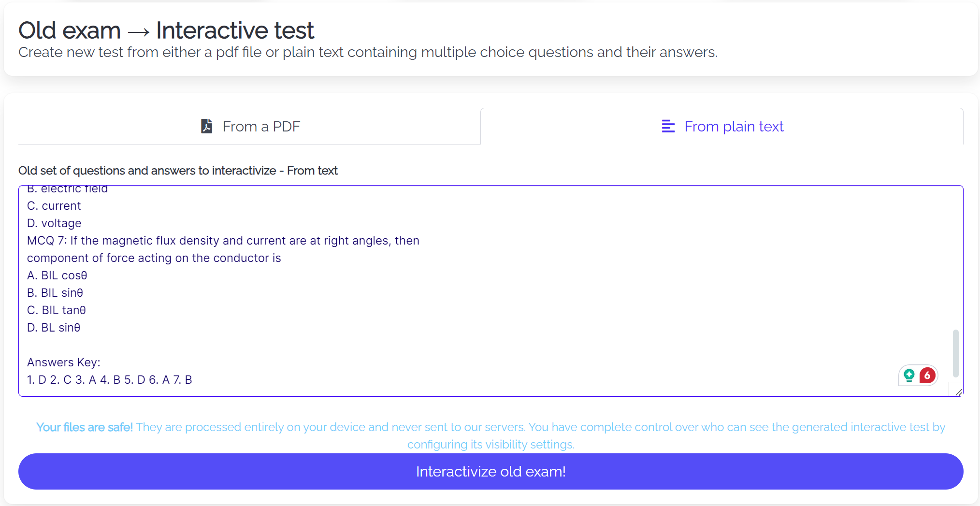Click the teal lightbulb suggestion icon
The width and height of the screenshot is (980, 506).
[909, 375]
